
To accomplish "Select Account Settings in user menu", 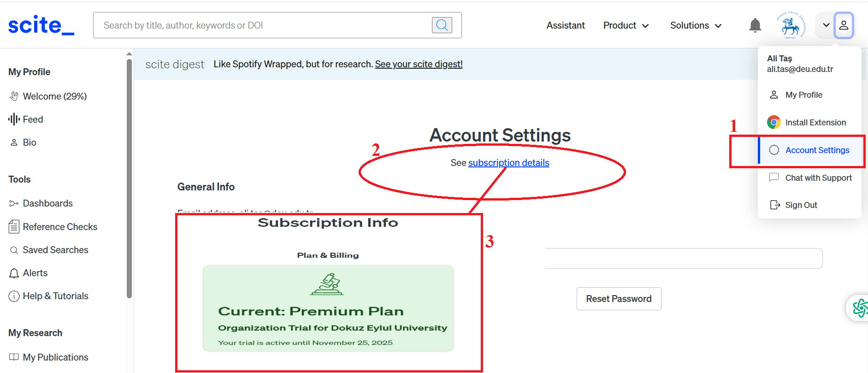I will [817, 150].
